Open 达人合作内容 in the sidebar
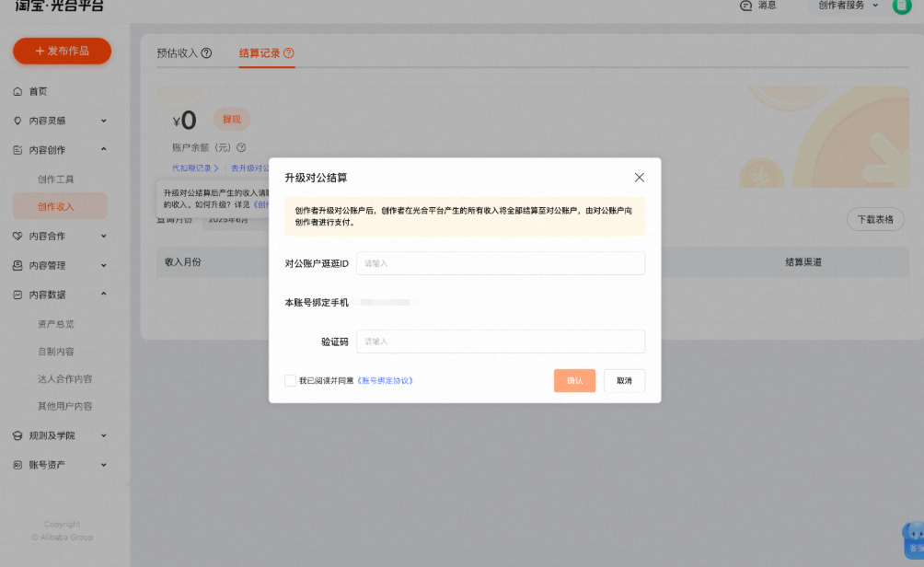Screen dimensions: 924x567 (64, 379)
